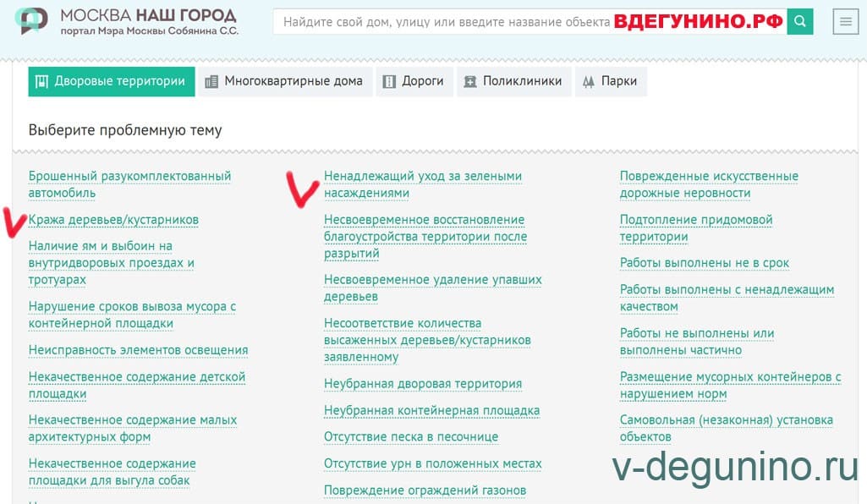Open the Дороги category tab

point(414,81)
